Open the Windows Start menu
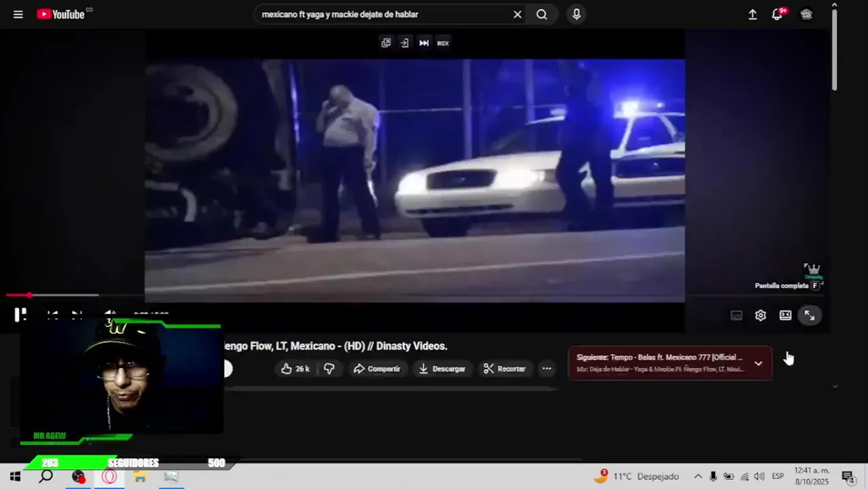The width and height of the screenshot is (868, 489). pyautogui.click(x=15, y=477)
